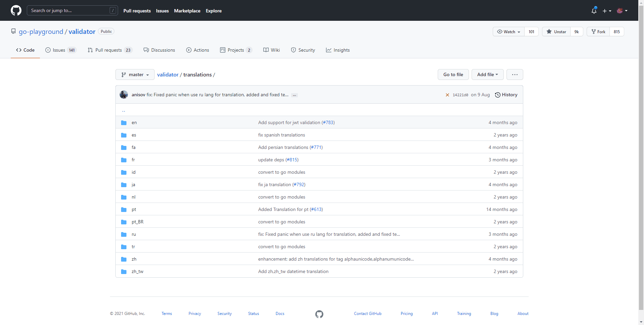Open the nl folder
Image resolution: width=644 pixels, height=325 pixels.
pyautogui.click(x=133, y=197)
